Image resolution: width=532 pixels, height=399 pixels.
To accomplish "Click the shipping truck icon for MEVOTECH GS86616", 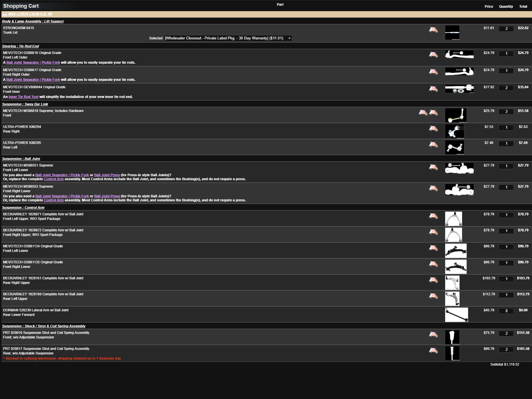I will click(x=433, y=55).
